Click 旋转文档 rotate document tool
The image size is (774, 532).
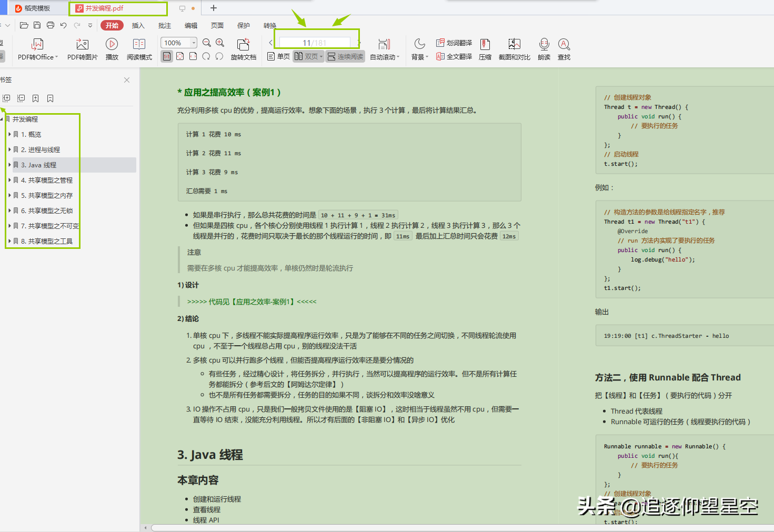(244, 49)
